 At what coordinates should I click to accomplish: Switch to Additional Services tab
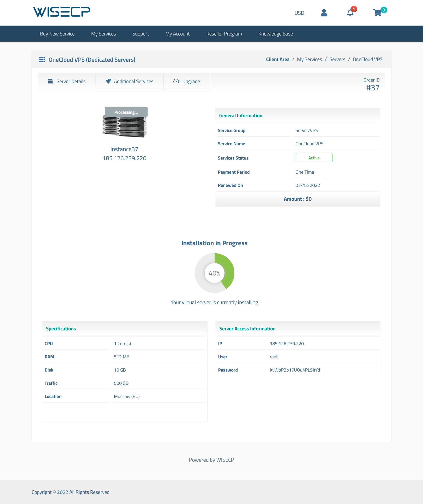pyautogui.click(x=129, y=82)
